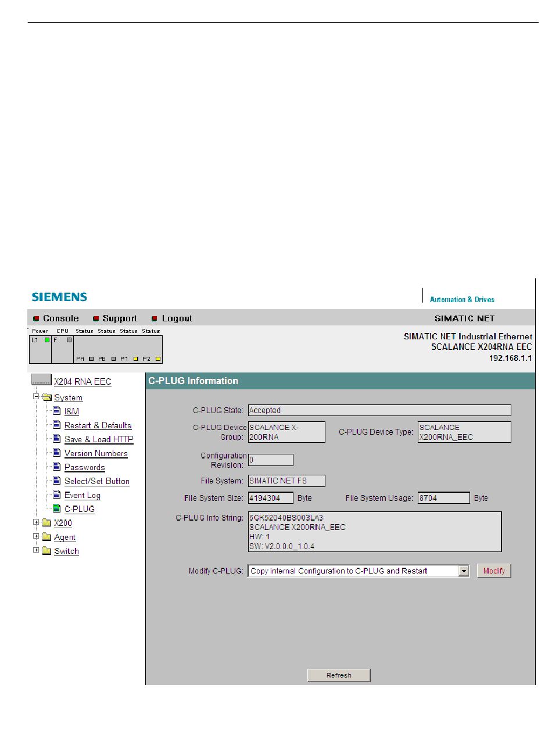Open the Modify C-PLUG dropdown
Viewport: 552px width, 756px height.
pyautogui.click(x=359, y=571)
